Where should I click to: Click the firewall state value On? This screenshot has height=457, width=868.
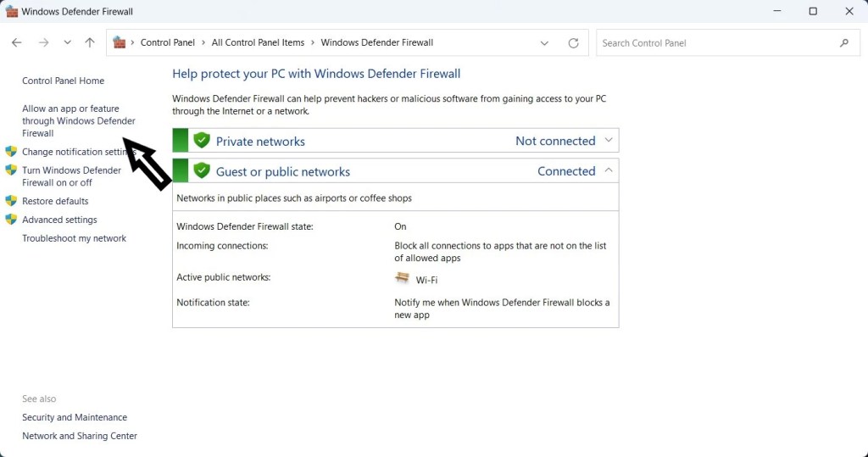pyautogui.click(x=400, y=226)
